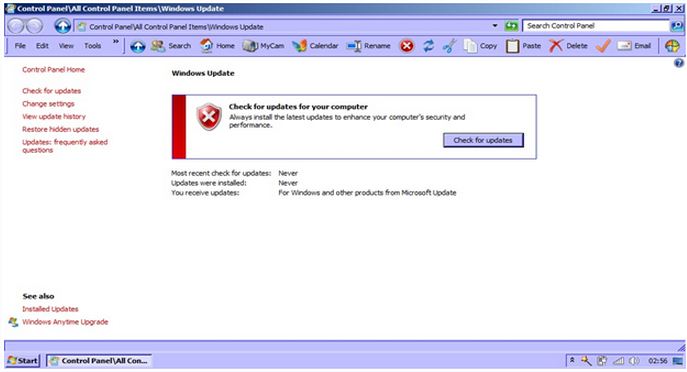Open Windows Anytime Upgrade link

[65, 322]
